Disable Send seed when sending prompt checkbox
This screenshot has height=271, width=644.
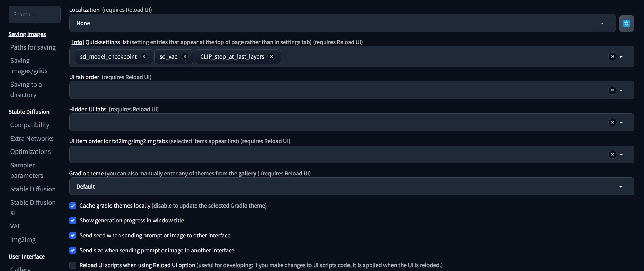(73, 235)
